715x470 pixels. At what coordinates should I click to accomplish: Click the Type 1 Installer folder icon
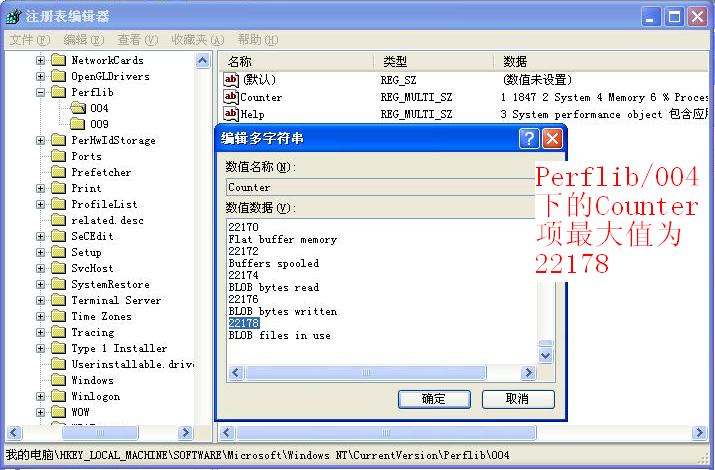coord(58,348)
